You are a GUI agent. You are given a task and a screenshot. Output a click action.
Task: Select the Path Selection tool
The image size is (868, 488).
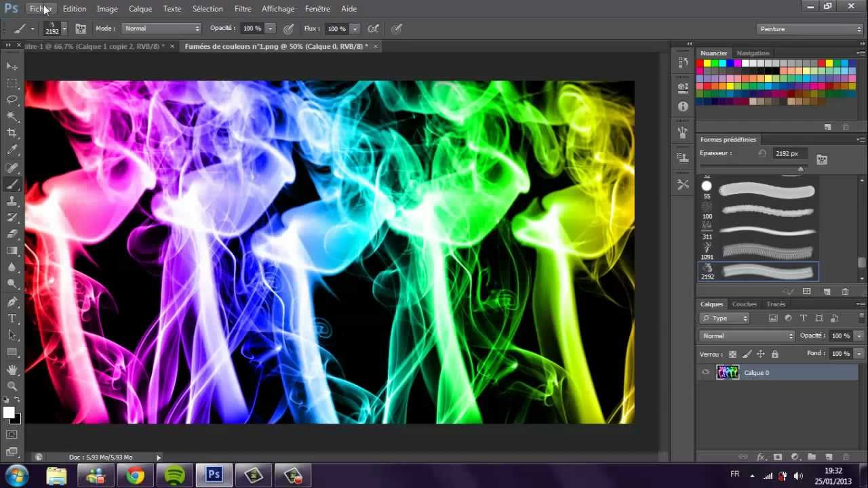(12, 335)
